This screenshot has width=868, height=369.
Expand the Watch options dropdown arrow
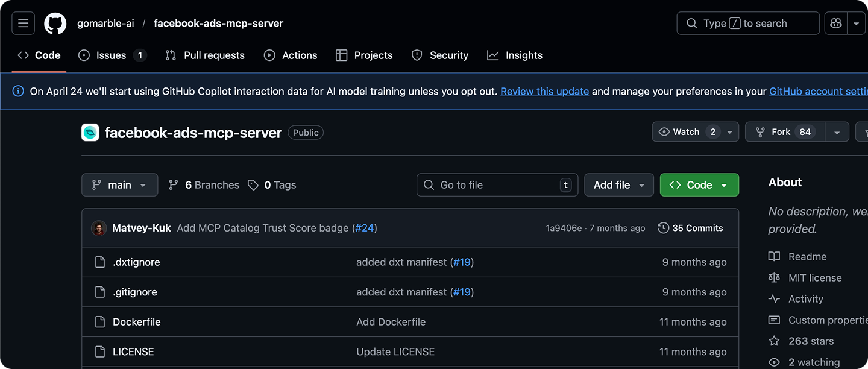click(730, 132)
